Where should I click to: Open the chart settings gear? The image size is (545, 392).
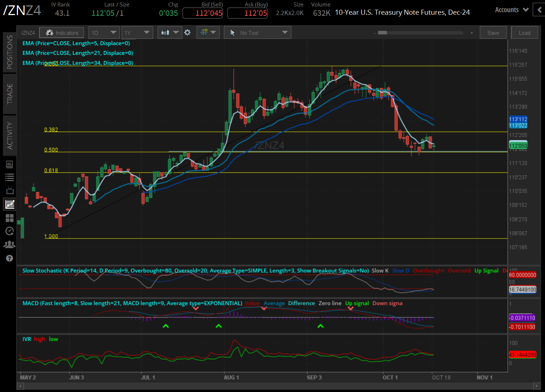tap(187, 32)
